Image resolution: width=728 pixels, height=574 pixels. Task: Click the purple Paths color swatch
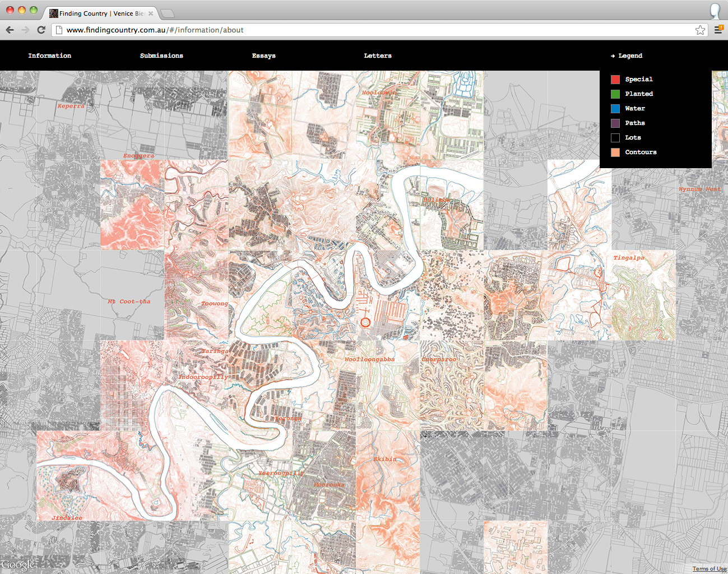click(615, 123)
